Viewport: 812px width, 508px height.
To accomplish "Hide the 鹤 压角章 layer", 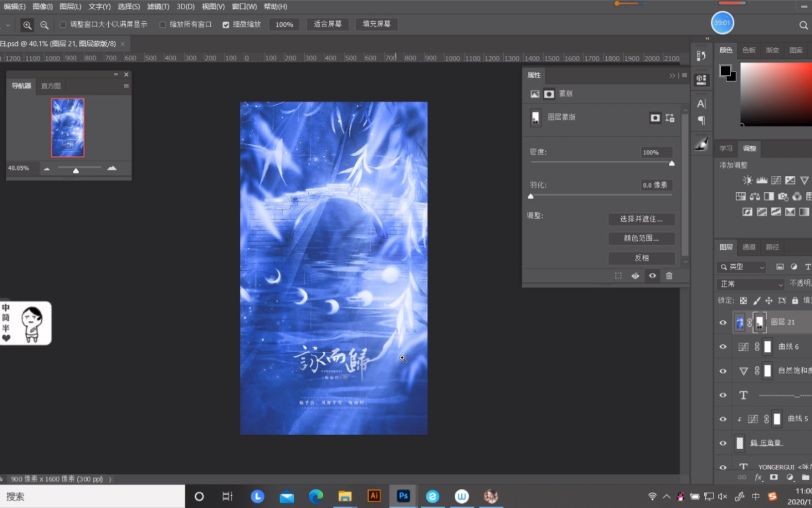I will pos(723,444).
